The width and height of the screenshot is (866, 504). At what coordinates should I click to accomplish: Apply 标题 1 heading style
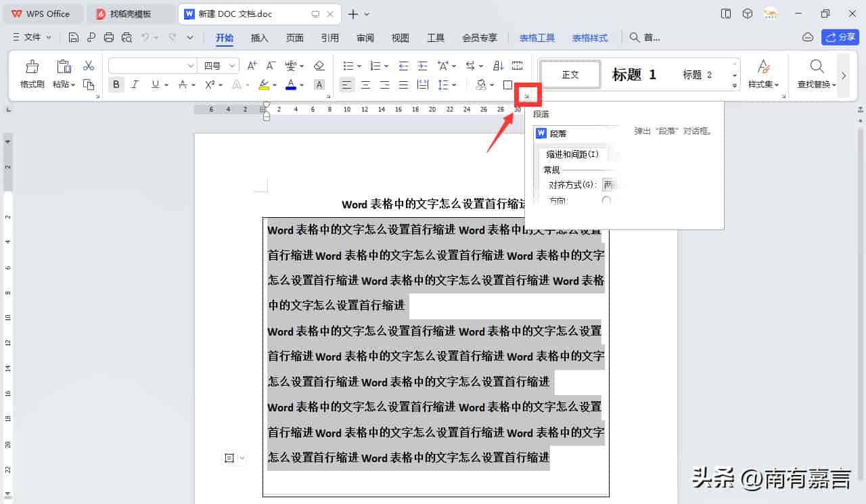pyautogui.click(x=635, y=74)
